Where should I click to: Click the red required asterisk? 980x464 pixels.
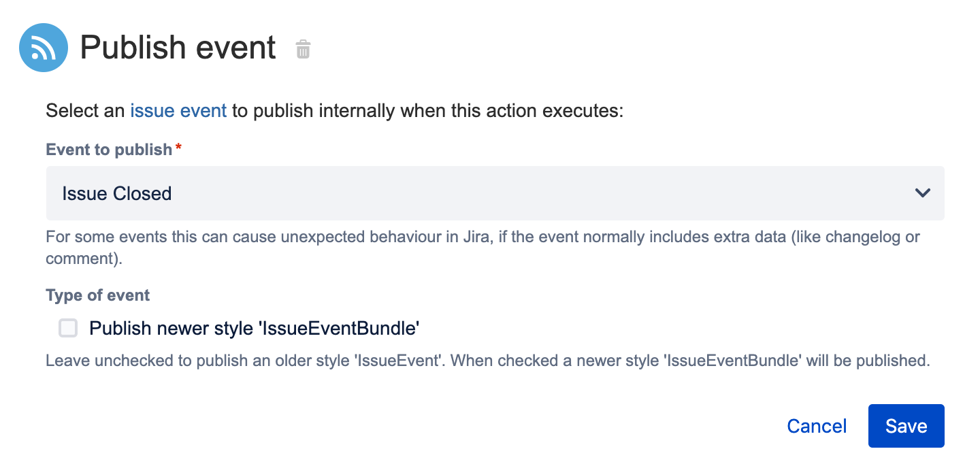(178, 148)
